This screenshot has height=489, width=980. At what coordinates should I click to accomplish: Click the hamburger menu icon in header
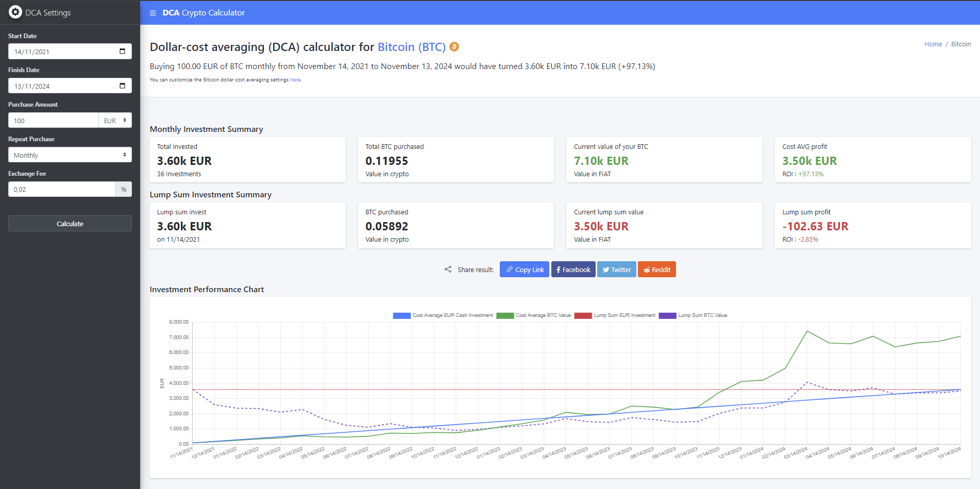tap(153, 13)
